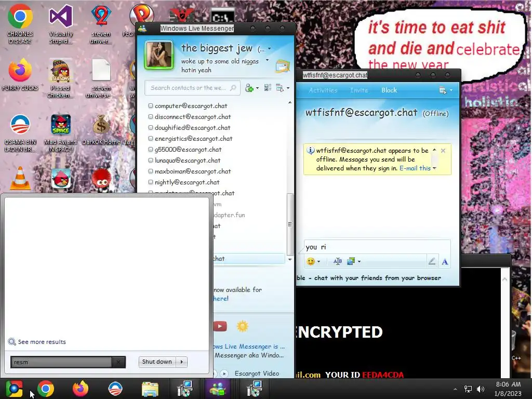532x399 pixels.
Task: Play the Escargot Video button
Action: [224, 374]
